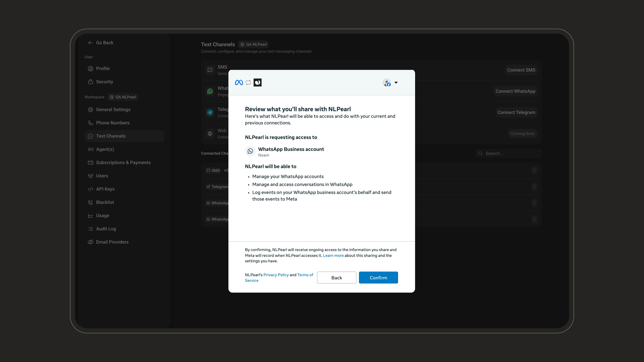
Task: Click the Back button in Meta dialog
Action: 336,278
